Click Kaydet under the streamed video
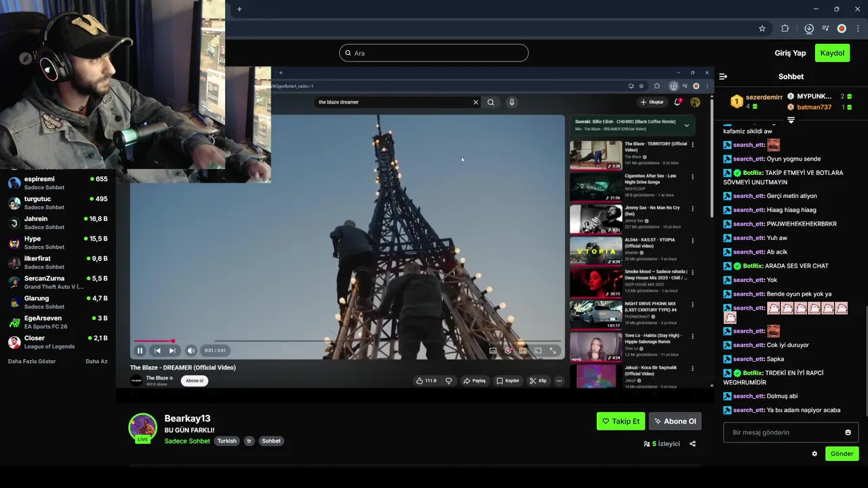Viewport: 868px width, 488px height. tap(507, 381)
